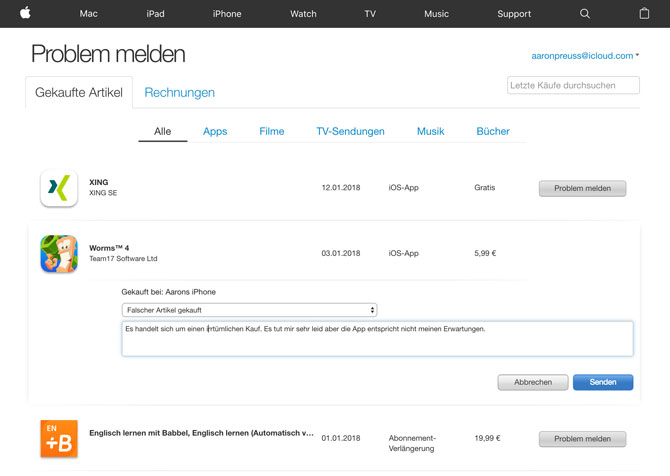Filter purchases by Filme
The width and height of the screenshot is (670, 476).
pyautogui.click(x=271, y=132)
